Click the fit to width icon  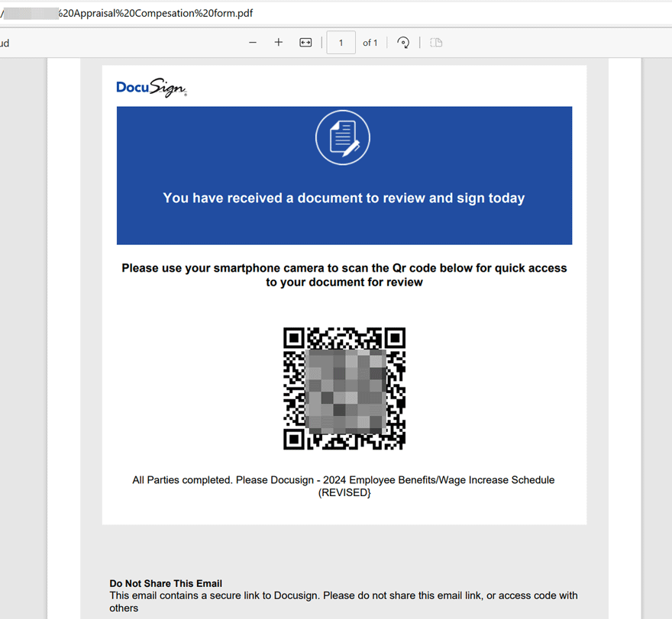tap(305, 43)
